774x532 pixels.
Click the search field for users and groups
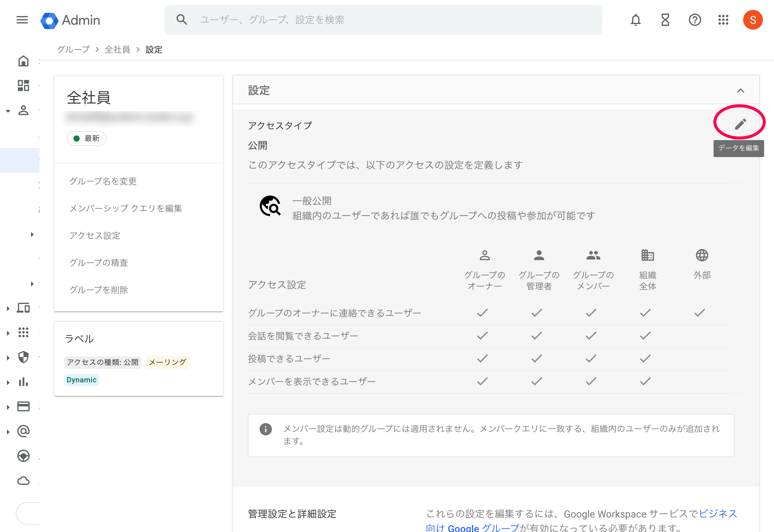coord(383,20)
